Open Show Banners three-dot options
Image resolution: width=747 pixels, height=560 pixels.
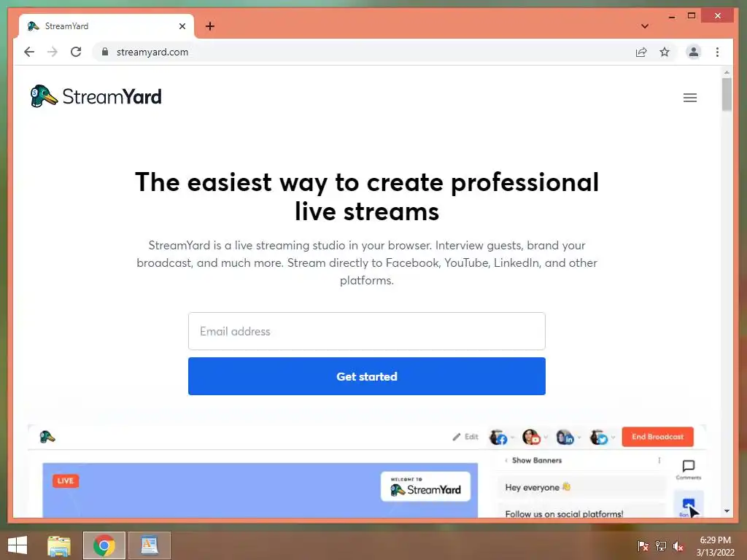pos(659,461)
